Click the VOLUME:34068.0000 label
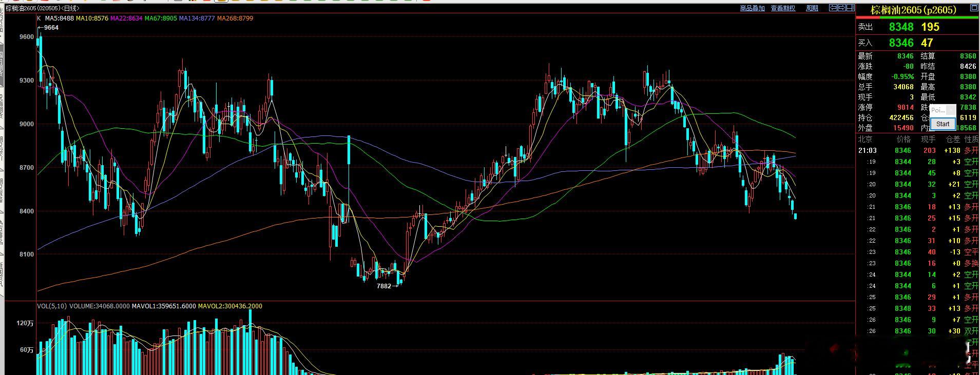 100,306
